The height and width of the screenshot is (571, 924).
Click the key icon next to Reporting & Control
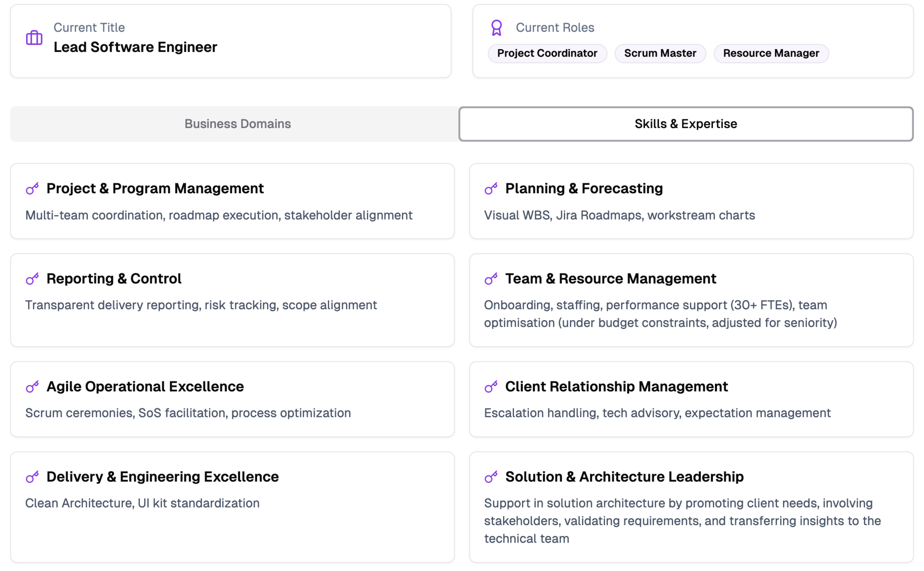coord(32,279)
